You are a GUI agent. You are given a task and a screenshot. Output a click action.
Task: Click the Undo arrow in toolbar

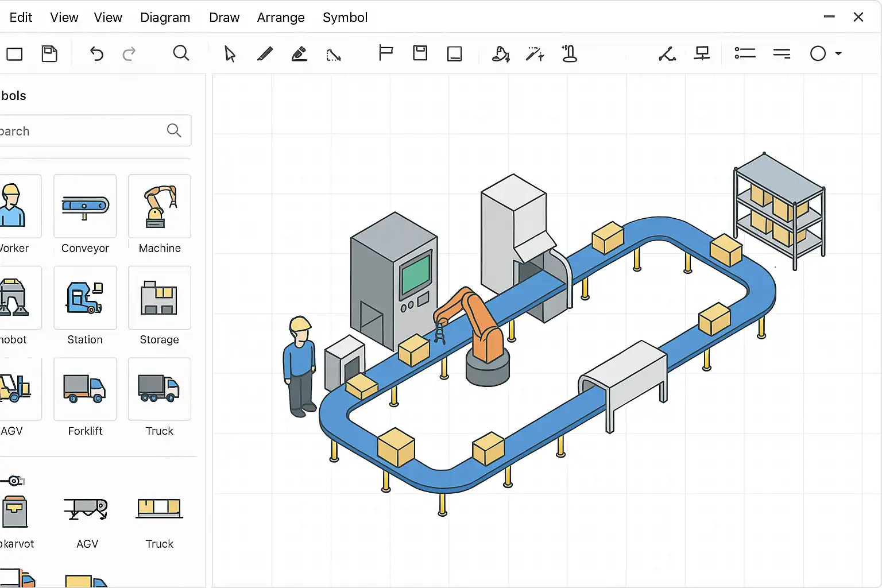pos(96,54)
